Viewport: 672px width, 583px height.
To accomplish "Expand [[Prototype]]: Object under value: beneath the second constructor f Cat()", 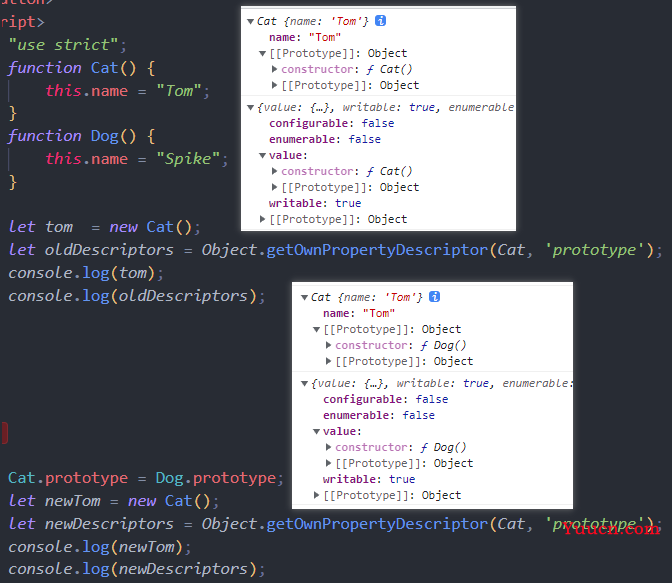I will click(275, 187).
